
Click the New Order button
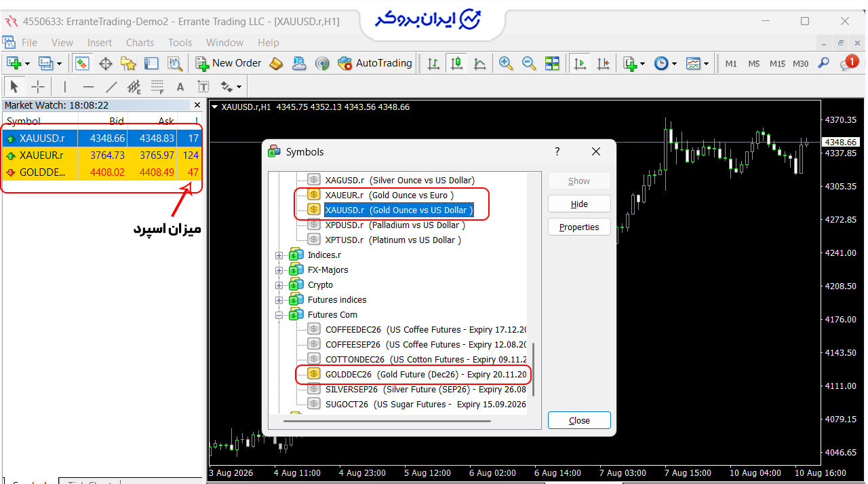(x=229, y=63)
